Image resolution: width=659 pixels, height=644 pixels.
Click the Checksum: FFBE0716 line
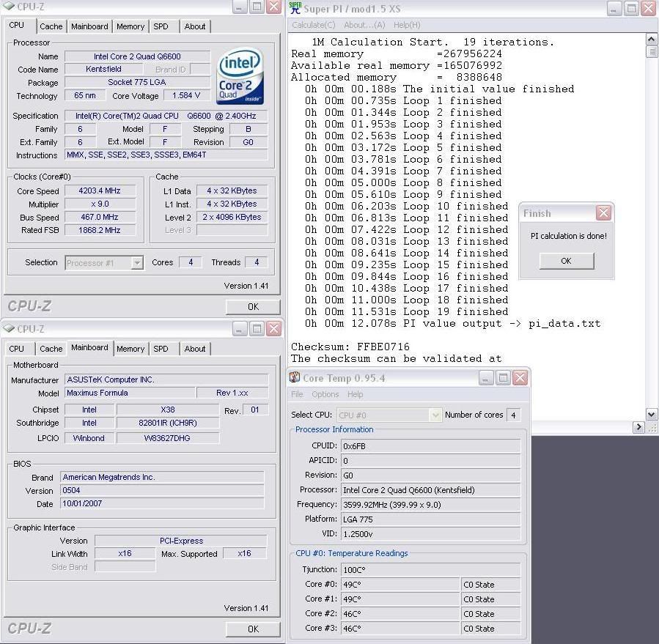click(350, 347)
